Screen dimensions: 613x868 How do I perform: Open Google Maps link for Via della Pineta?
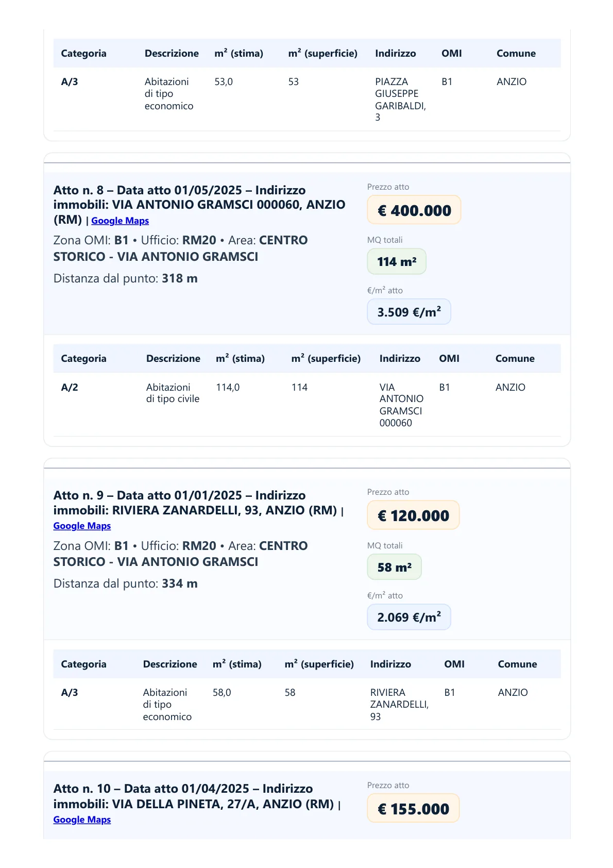click(x=82, y=820)
